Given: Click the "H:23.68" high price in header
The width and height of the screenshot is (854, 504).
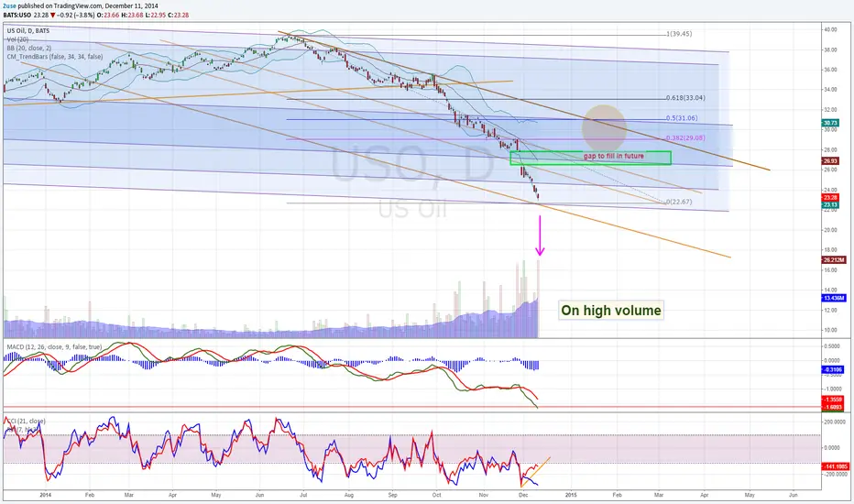Looking at the screenshot, I should pos(132,15).
